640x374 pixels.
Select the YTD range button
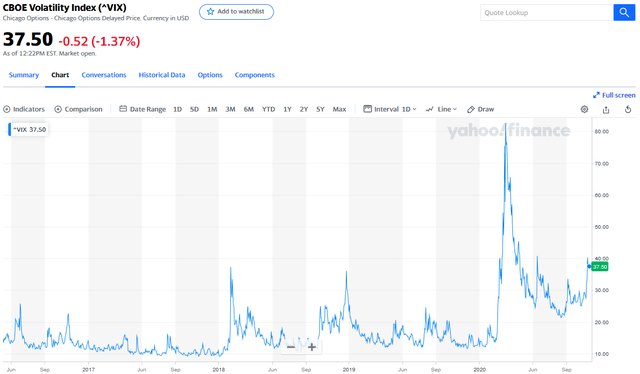(x=269, y=109)
